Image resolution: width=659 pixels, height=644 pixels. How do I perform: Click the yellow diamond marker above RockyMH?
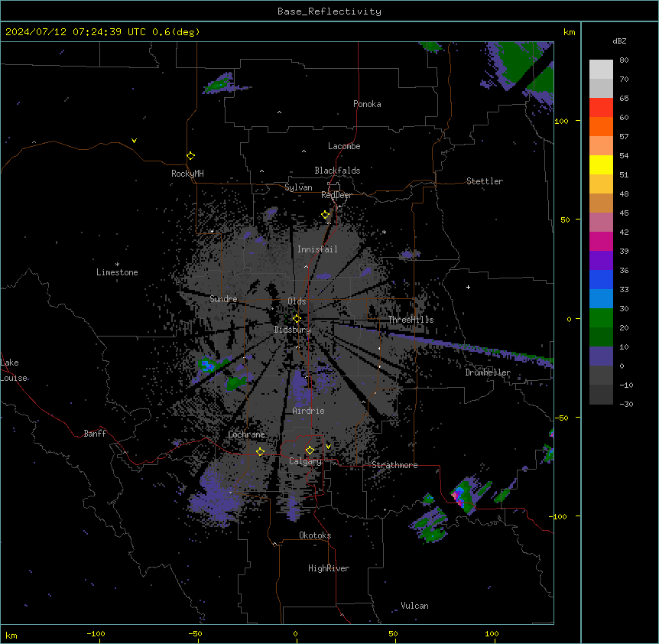tap(190, 155)
